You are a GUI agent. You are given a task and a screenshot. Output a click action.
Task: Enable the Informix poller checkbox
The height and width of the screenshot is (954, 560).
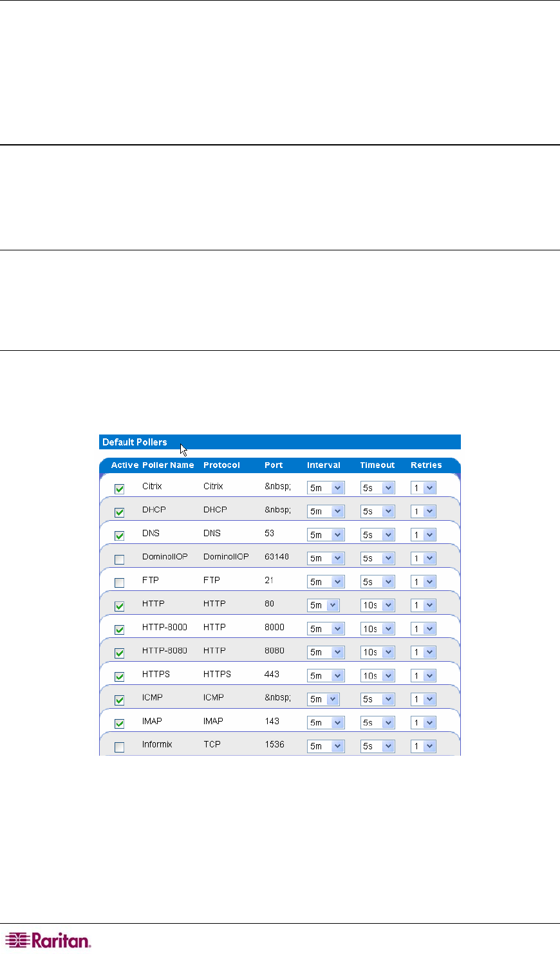coord(119,747)
